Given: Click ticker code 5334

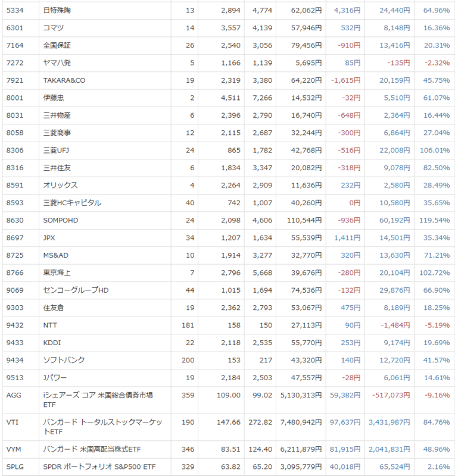Looking at the screenshot, I should tap(15, 10).
